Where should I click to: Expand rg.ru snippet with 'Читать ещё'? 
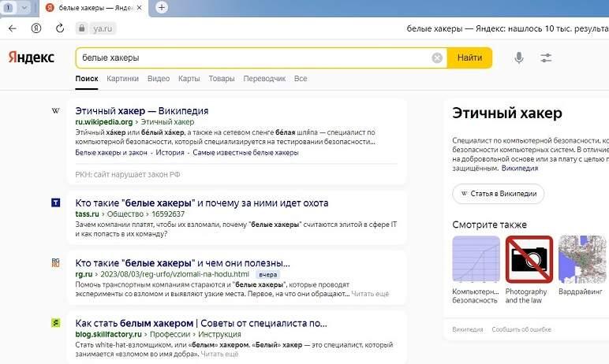(370, 294)
